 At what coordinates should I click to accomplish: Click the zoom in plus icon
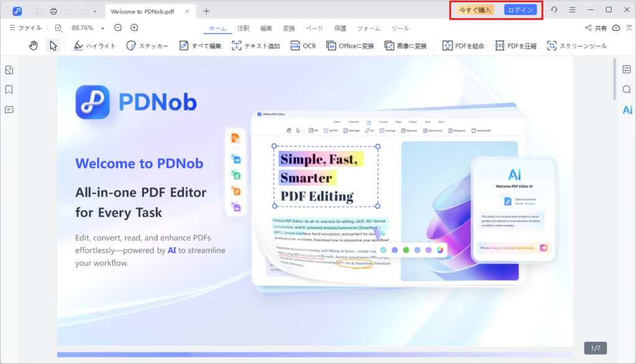[134, 28]
